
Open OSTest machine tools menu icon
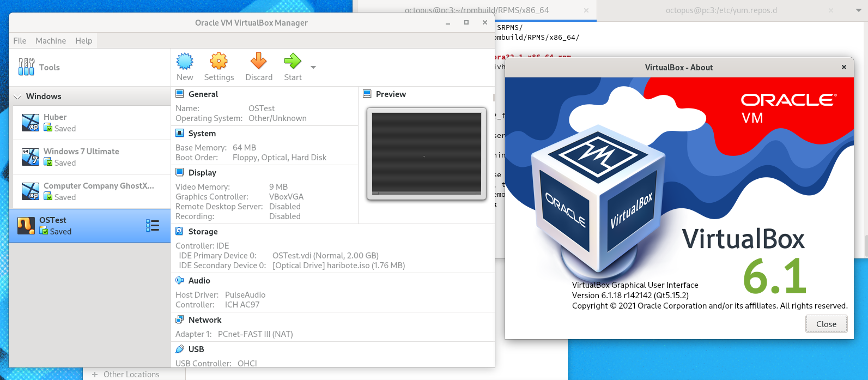[x=153, y=226]
